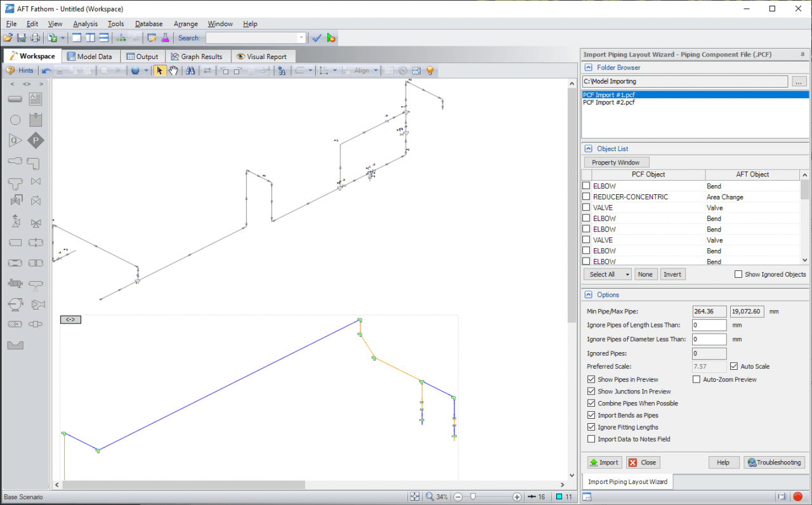Click the Troubleshooting button
The width and height of the screenshot is (812, 505).
774,462
